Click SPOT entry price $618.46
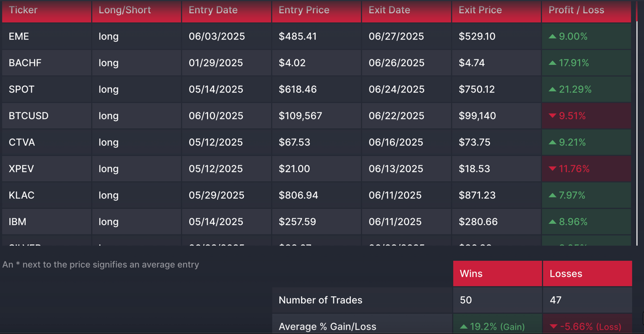Screen dimensions: 644x334 (x=298, y=90)
